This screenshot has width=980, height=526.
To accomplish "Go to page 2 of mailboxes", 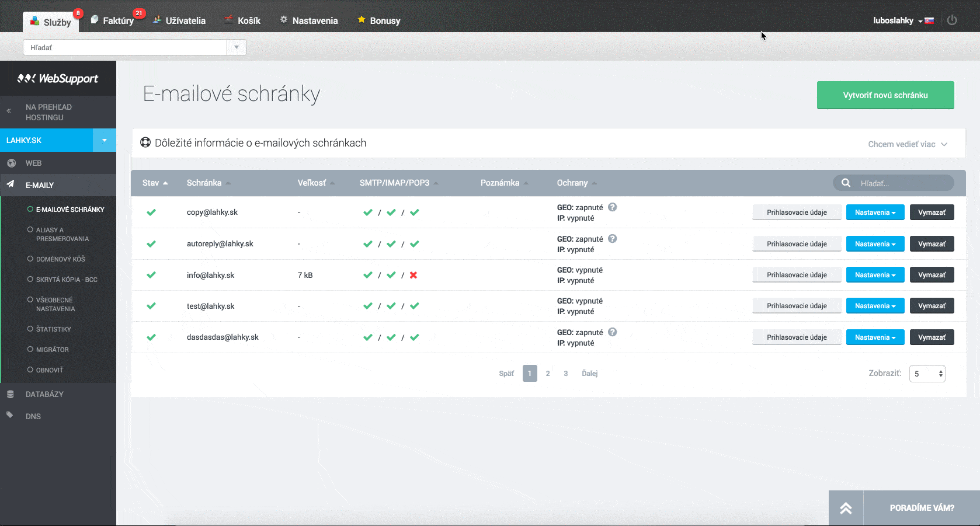I will pos(548,374).
